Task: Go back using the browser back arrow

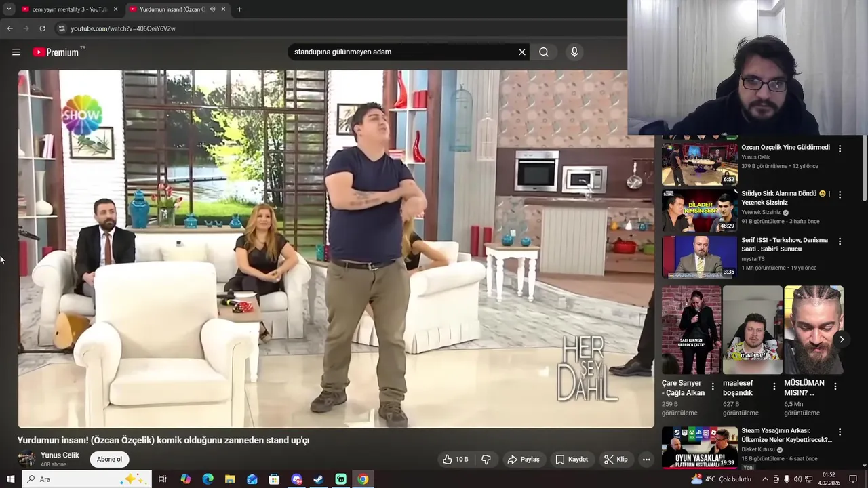Action: click(9, 28)
